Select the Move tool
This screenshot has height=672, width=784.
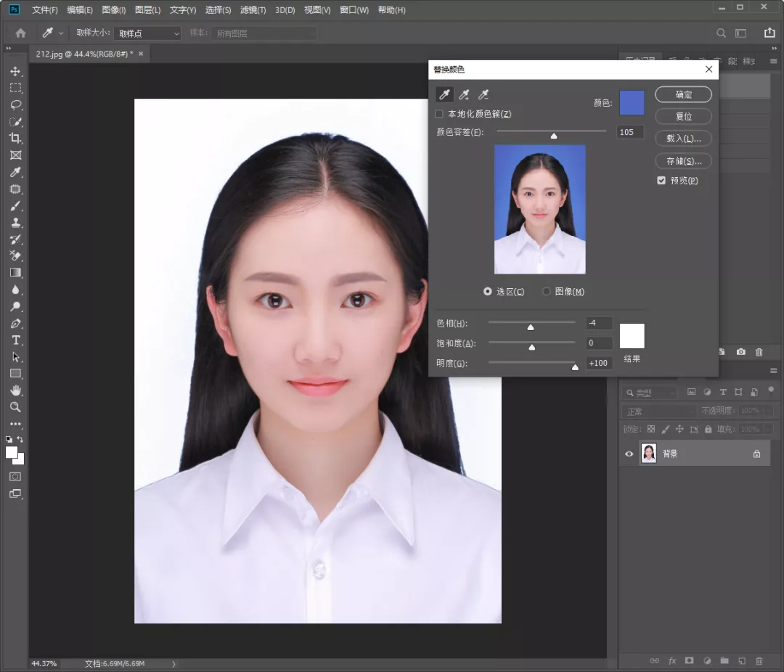tap(15, 71)
